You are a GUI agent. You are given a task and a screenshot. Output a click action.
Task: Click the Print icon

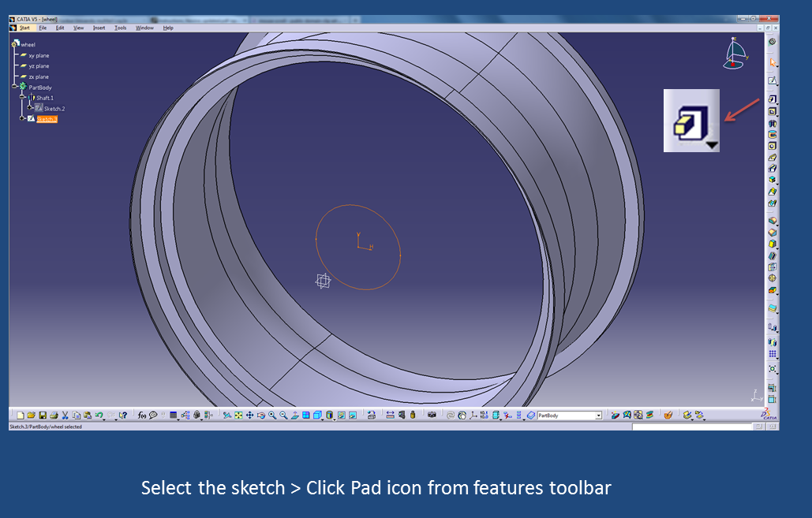(x=53, y=415)
